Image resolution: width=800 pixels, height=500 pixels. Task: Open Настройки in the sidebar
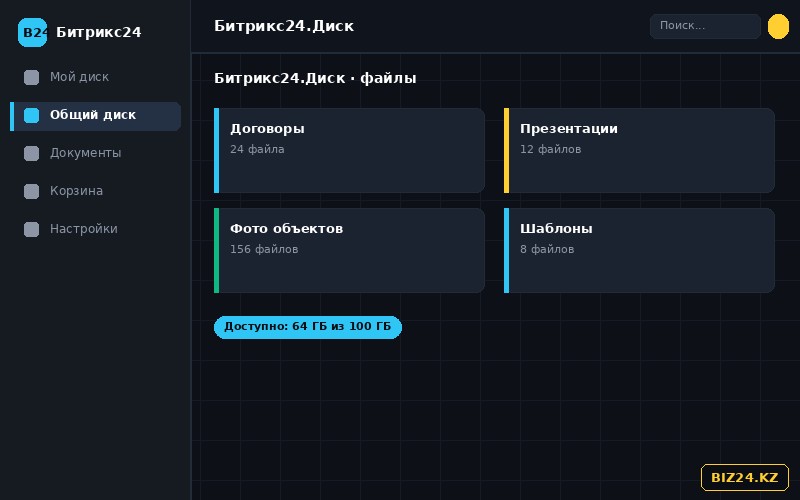pos(95,230)
